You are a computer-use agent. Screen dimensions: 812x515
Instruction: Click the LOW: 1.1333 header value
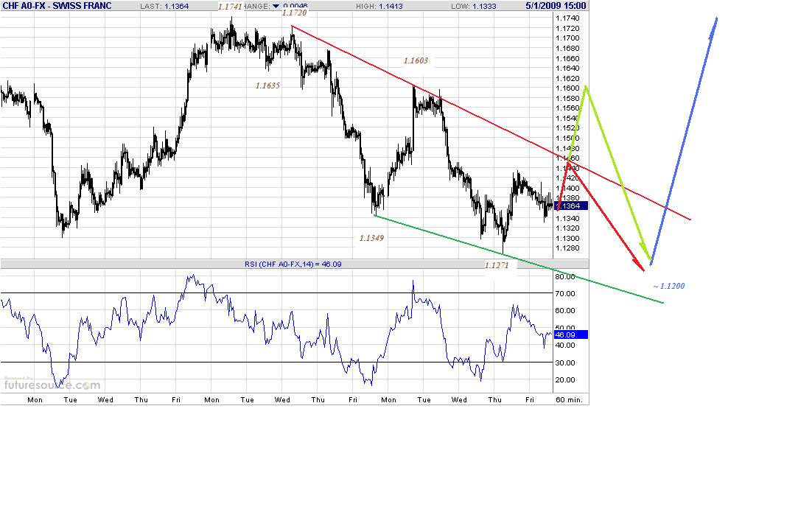tap(473, 6)
